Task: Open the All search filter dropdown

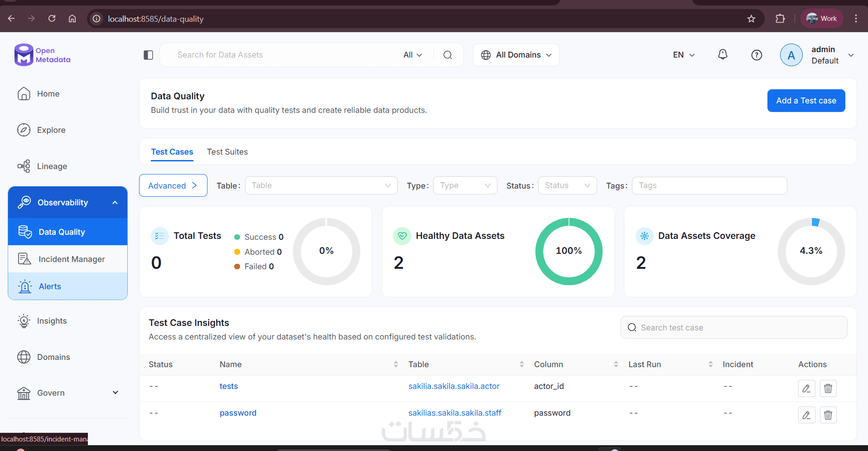Action: click(413, 55)
